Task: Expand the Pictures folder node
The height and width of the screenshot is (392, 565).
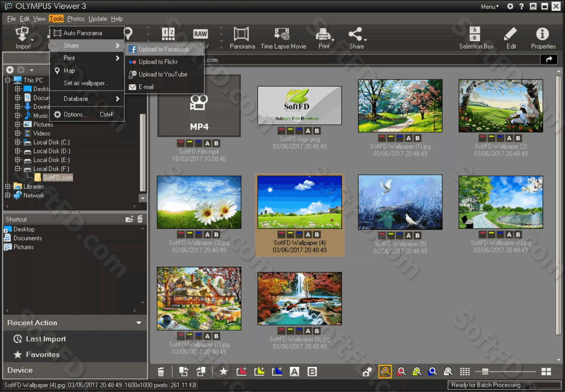Action: (x=18, y=124)
